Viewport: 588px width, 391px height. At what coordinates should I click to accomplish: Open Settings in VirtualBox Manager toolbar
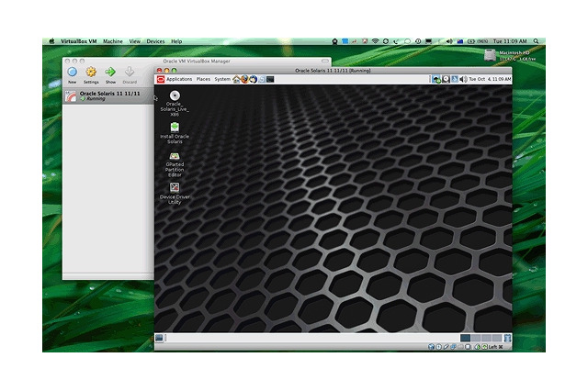tap(91, 75)
